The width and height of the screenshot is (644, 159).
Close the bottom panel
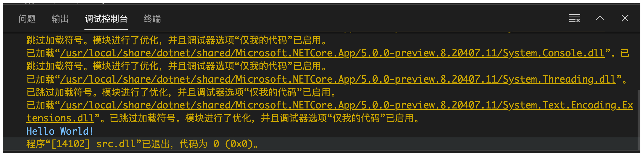point(625,18)
